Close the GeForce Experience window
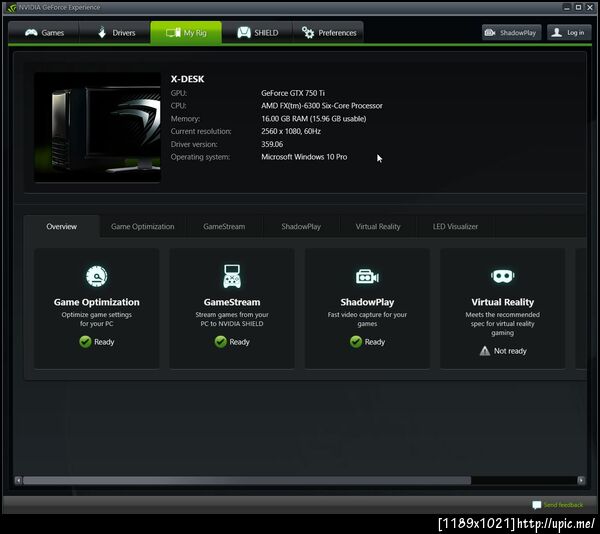 (590, 7)
